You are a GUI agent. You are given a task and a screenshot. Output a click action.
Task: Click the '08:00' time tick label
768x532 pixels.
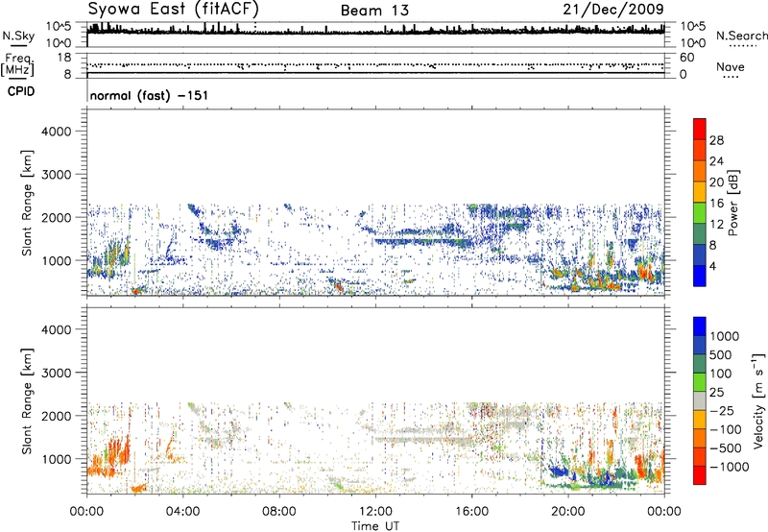(279, 512)
